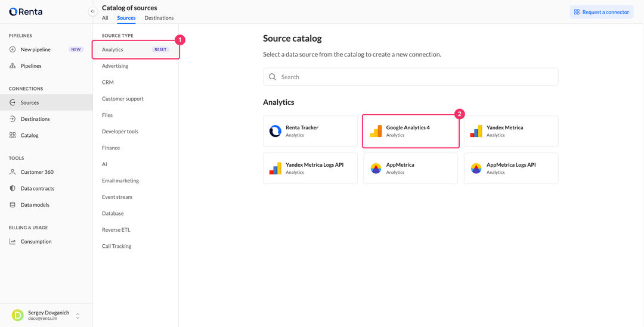
Task: Click the Yandex Metrica Logs API logo
Action: pos(275,168)
